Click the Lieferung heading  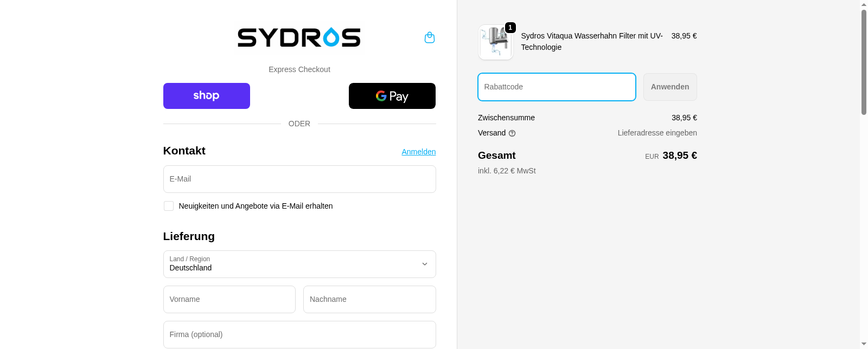point(189,236)
